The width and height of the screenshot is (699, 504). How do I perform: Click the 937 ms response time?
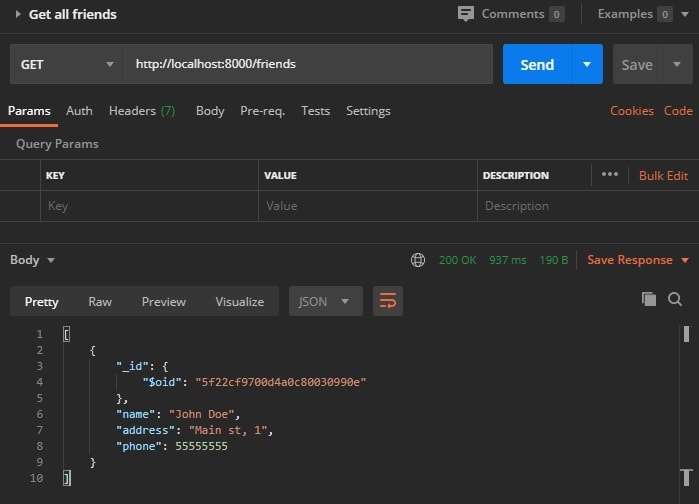(508, 260)
